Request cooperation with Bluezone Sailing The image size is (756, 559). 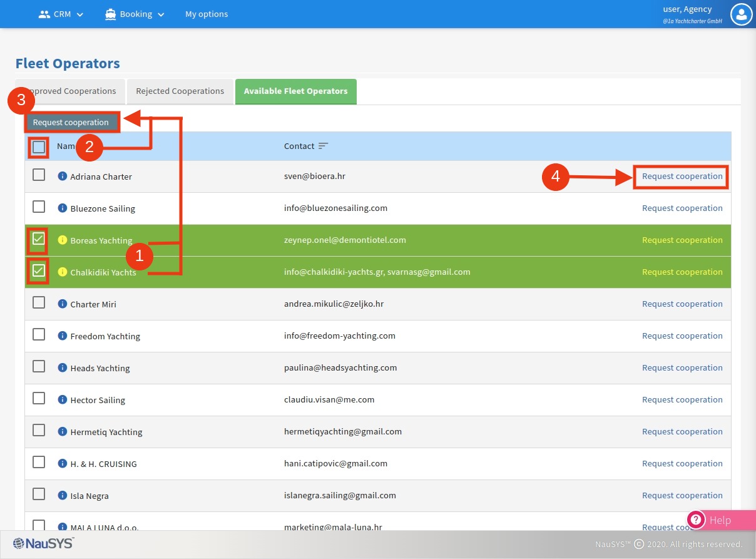click(x=682, y=208)
